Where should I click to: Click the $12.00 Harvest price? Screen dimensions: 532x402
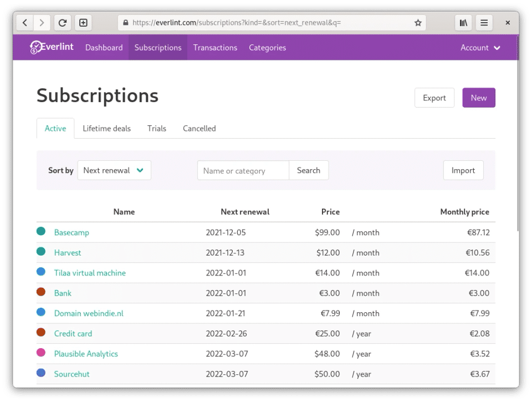pos(328,253)
